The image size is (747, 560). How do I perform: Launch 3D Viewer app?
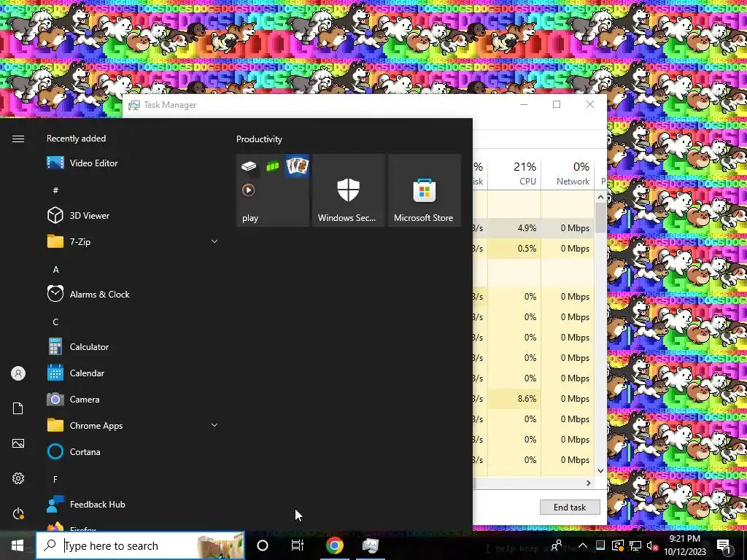(x=131, y=215)
